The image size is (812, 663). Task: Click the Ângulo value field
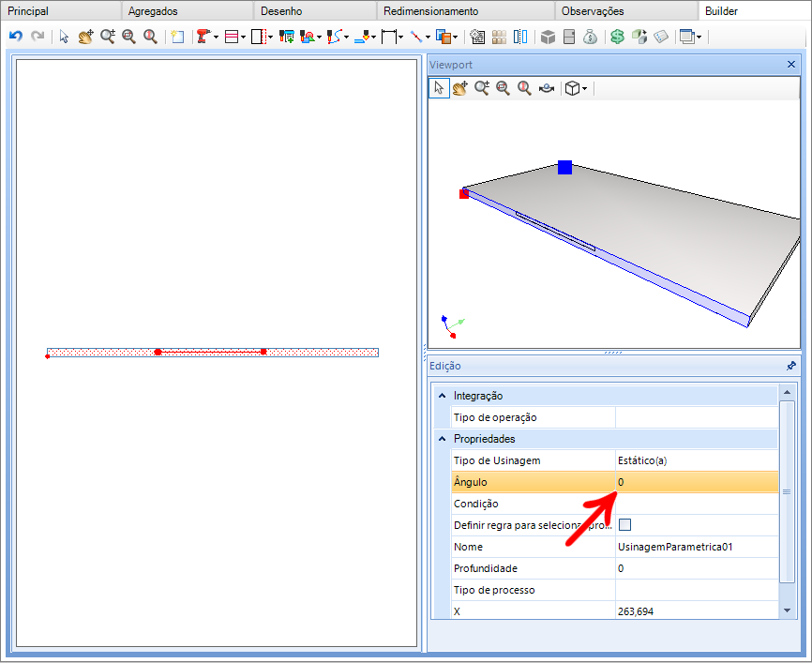coord(697,482)
